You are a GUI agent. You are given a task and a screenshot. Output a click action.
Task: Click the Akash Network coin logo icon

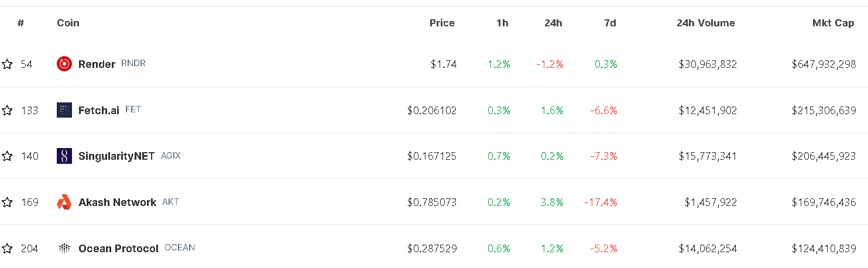click(64, 202)
